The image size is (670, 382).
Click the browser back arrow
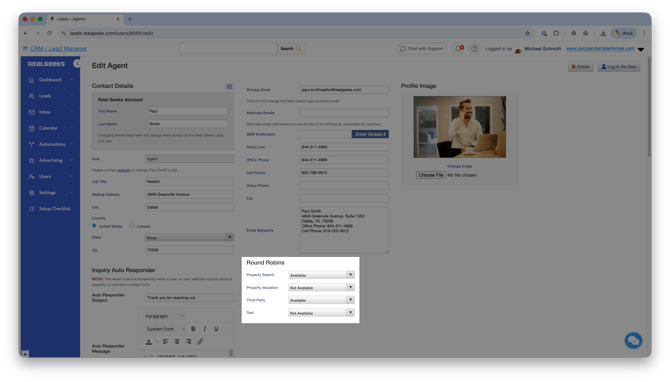point(26,33)
